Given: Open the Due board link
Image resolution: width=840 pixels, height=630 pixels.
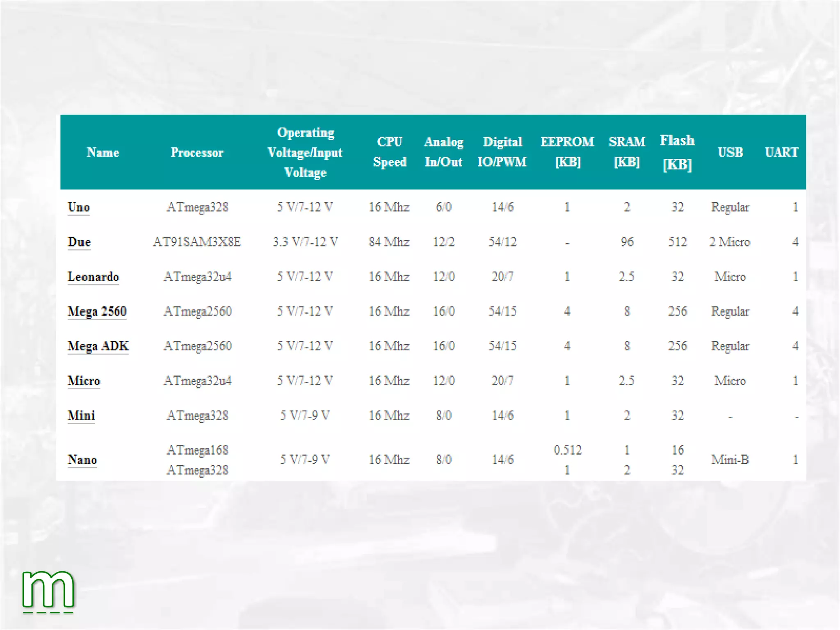Looking at the screenshot, I should tap(79, 242).
